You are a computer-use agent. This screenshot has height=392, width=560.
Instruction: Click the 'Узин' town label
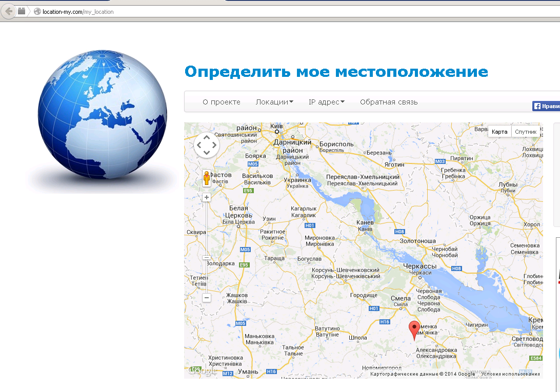pos(269,219)
